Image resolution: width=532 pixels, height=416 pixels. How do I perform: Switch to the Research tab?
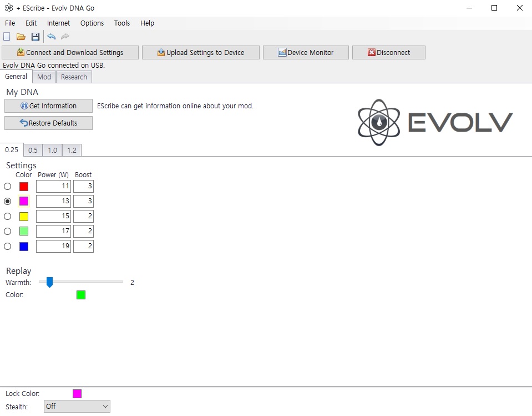tap(74, 77)
